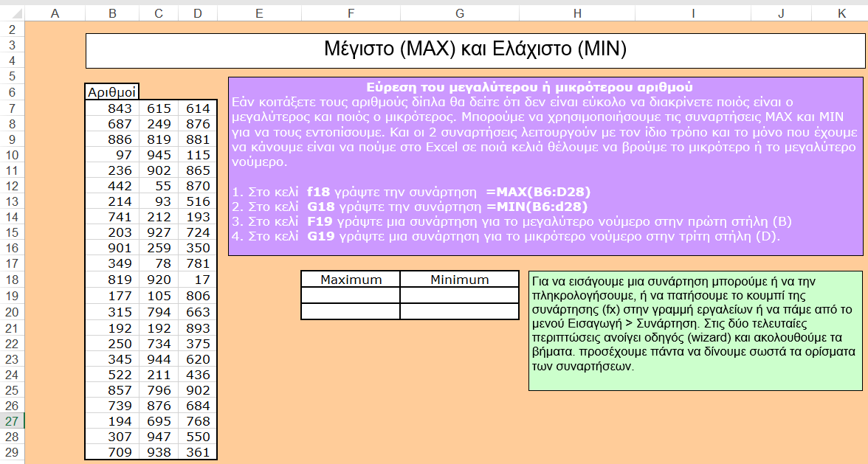Viewport: 868px width, 464px height.
Task: Select the cell containing 843
Action: [x=112, y=108]
